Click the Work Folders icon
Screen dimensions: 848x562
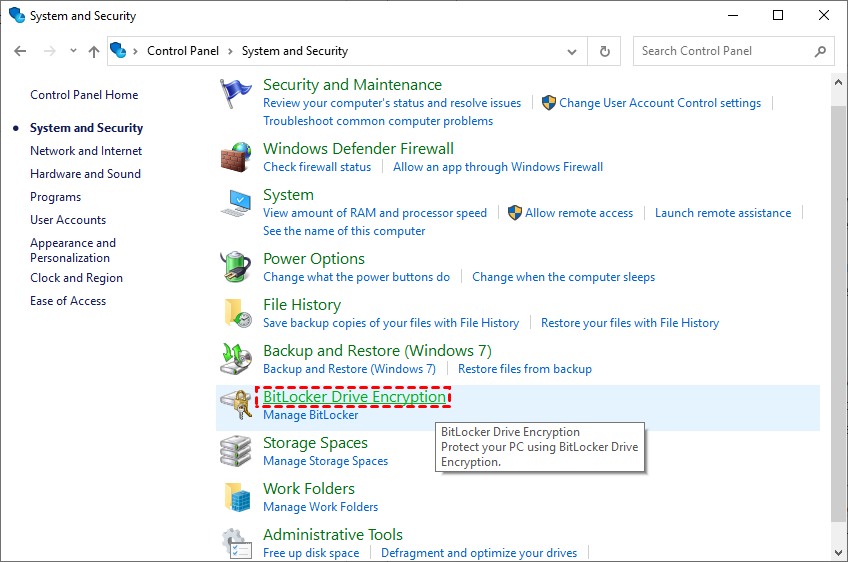click(236, 497)
